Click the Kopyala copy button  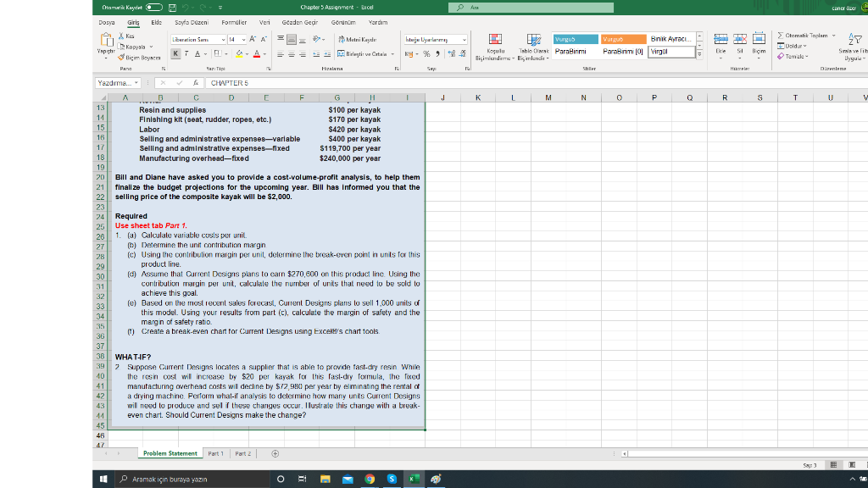click(132, 47)
